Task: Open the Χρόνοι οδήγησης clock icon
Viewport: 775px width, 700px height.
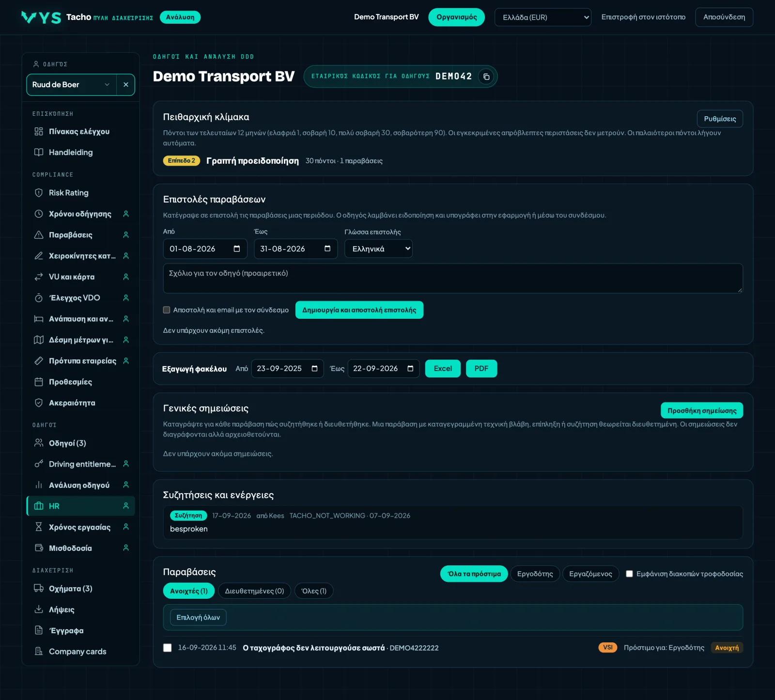Action: pyautogui.click(x=39, y=214)
